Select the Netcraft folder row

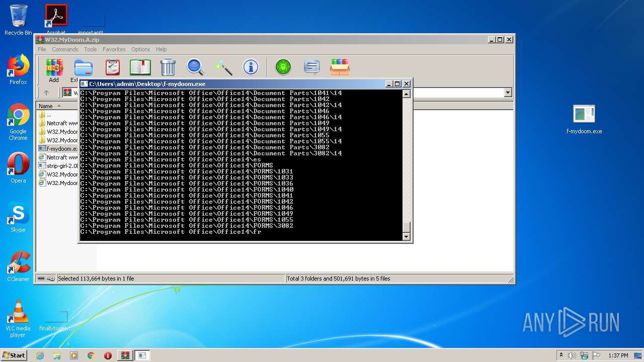[x=57, y=123]
